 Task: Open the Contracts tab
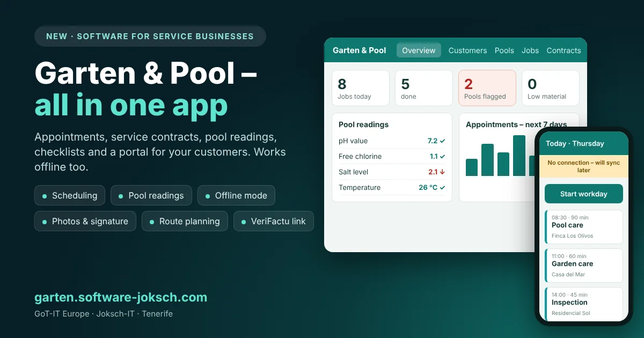coord(563,50)
